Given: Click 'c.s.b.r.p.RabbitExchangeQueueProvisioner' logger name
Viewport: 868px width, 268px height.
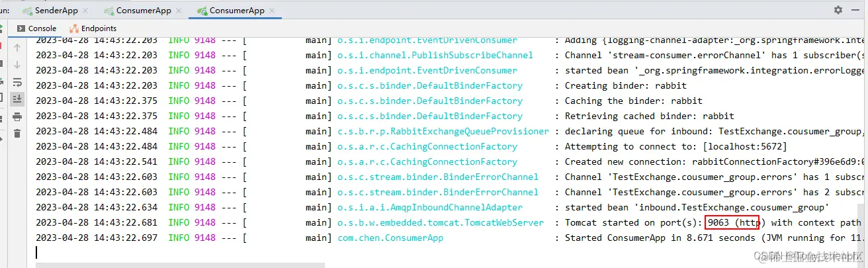Looking at the screenshot, I should coord(443,131).
